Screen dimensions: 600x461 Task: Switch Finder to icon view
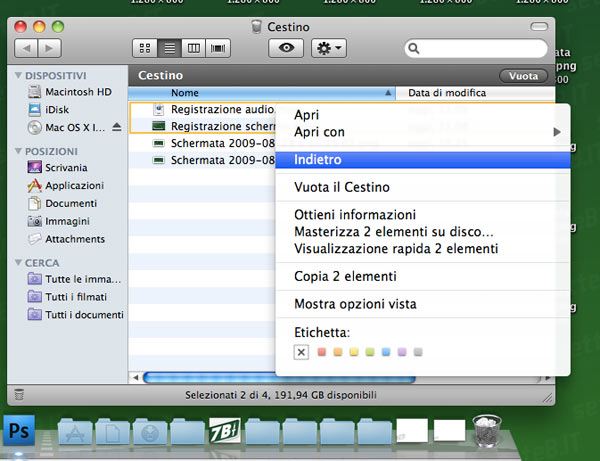(145, 48)
